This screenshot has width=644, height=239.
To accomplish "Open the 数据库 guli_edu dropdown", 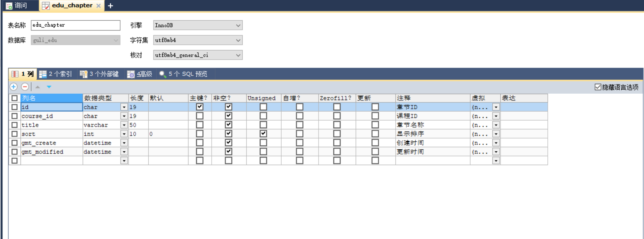I will click(76, 40).
